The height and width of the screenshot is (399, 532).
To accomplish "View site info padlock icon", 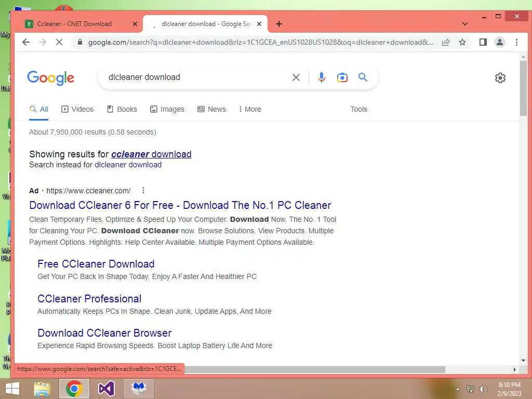I will [x=80, y=42].
